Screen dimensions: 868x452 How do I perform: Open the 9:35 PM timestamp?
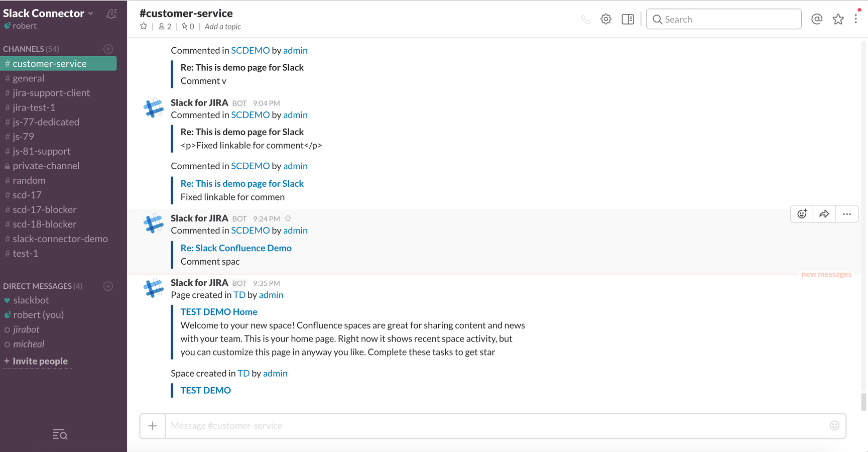click(266, 283)
